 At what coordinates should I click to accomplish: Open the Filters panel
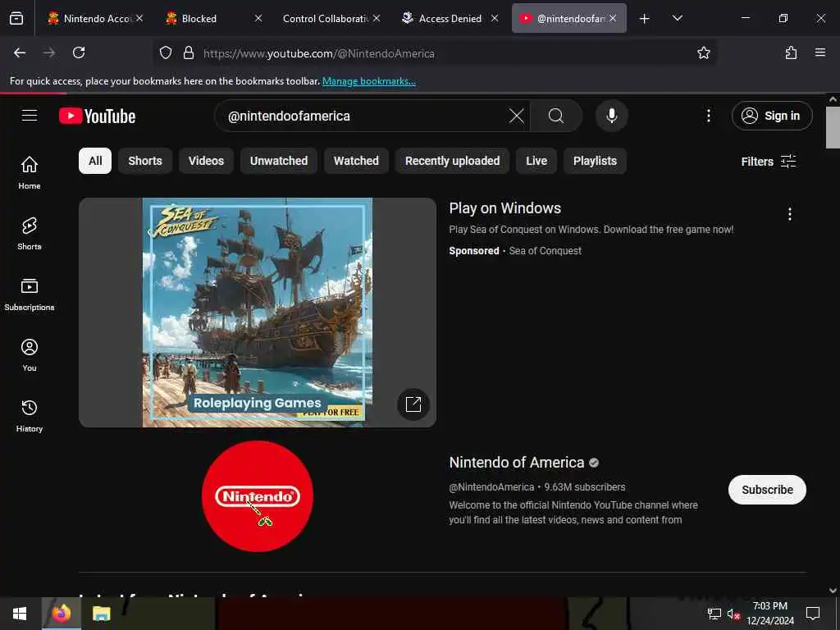pyautogui.click(x=768, y=162)
